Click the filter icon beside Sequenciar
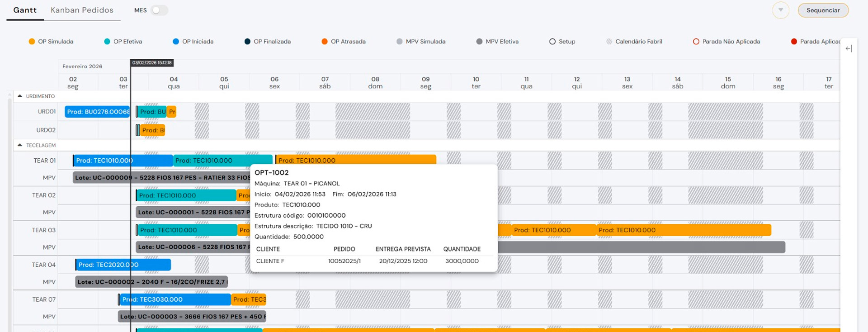Image resolution: width=868 pixels, height=332 pixels. coord(780,10)
